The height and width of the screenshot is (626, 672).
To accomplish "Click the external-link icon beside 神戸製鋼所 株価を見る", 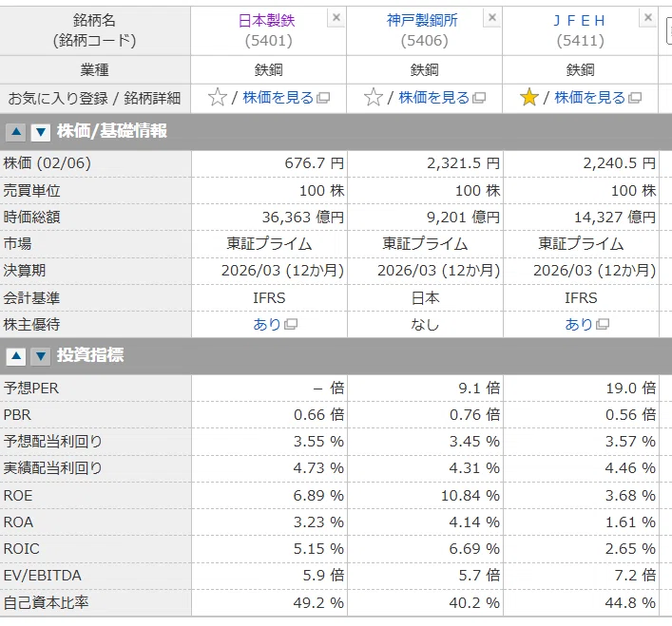I will pos(479,99).
